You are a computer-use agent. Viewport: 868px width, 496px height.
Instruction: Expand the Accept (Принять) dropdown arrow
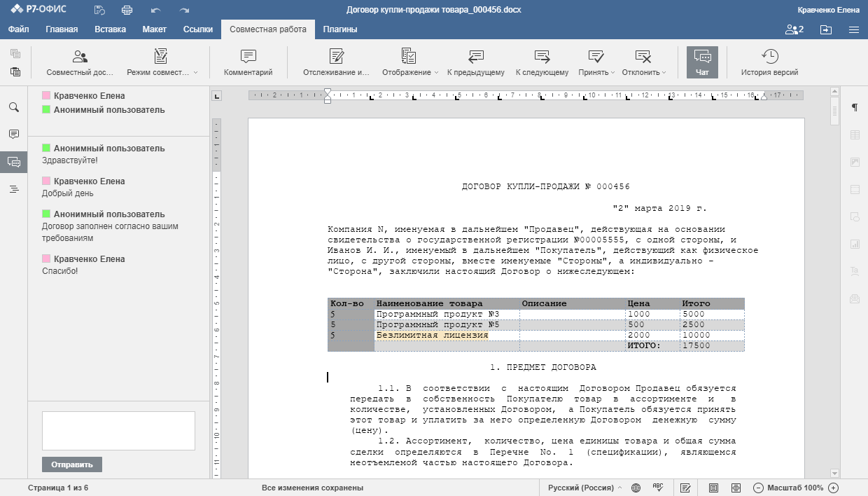pos(612,73)
